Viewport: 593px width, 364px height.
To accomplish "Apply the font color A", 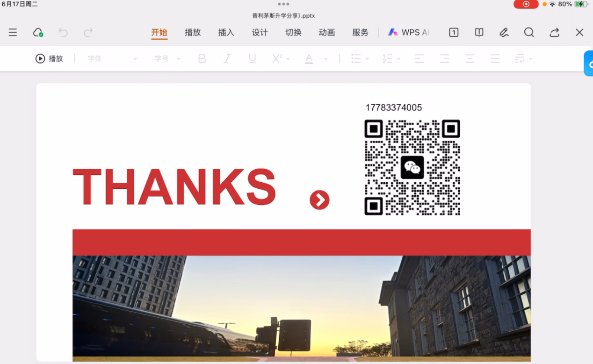I will click(x=309, y=59).
